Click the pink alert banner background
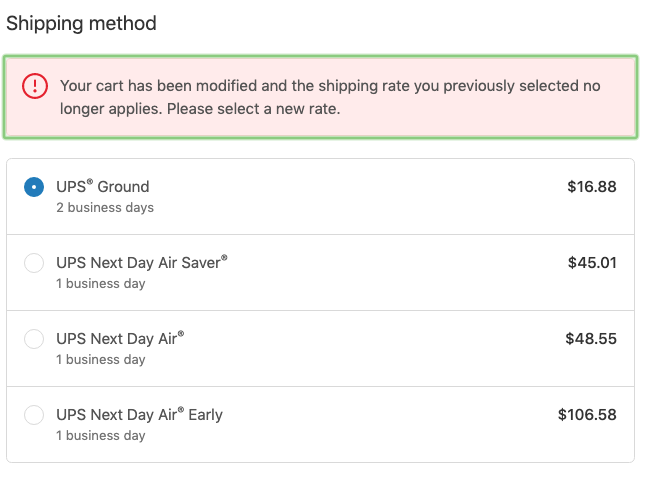This screenshot has height=486, width=648. (320, 97)
